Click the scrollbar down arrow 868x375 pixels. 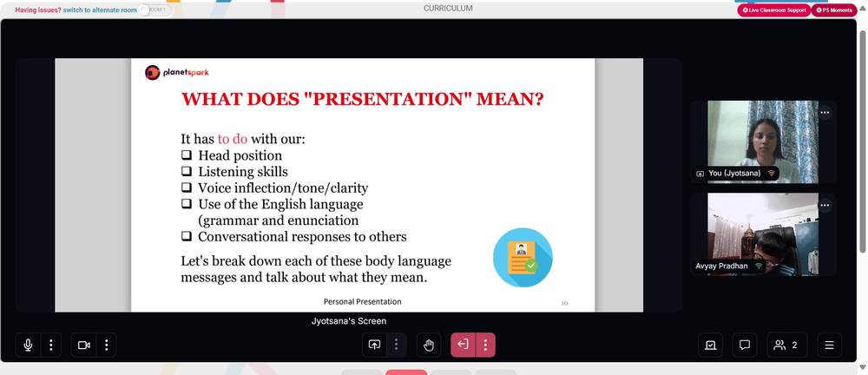click(x=863, y=367)
